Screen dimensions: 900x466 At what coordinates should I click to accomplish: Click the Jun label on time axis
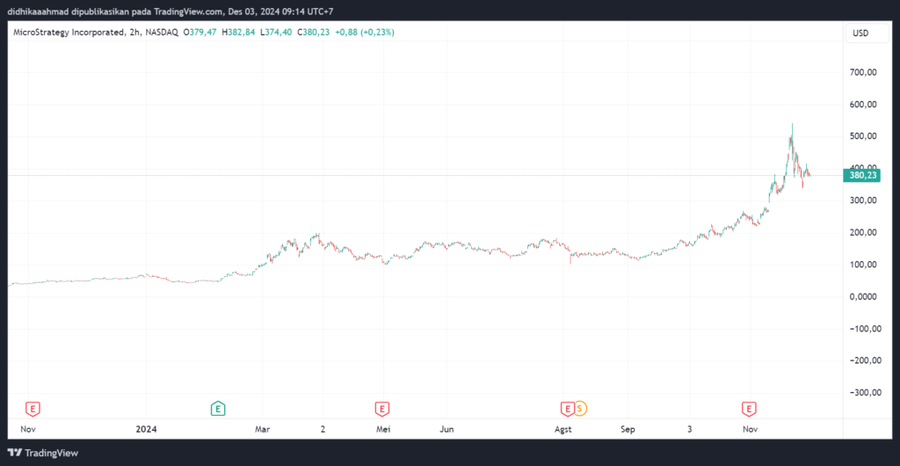pos(447,429)
